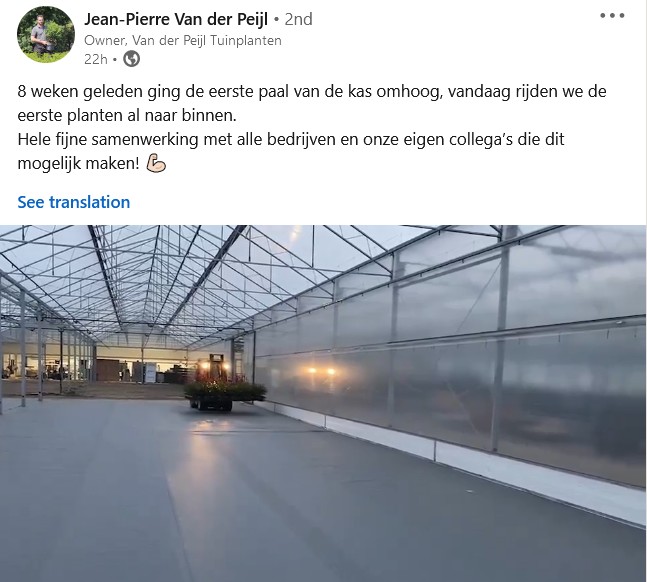Click the line starting "8 weken geleden"
The image size is (647, 582).
(x=312, y=91)
